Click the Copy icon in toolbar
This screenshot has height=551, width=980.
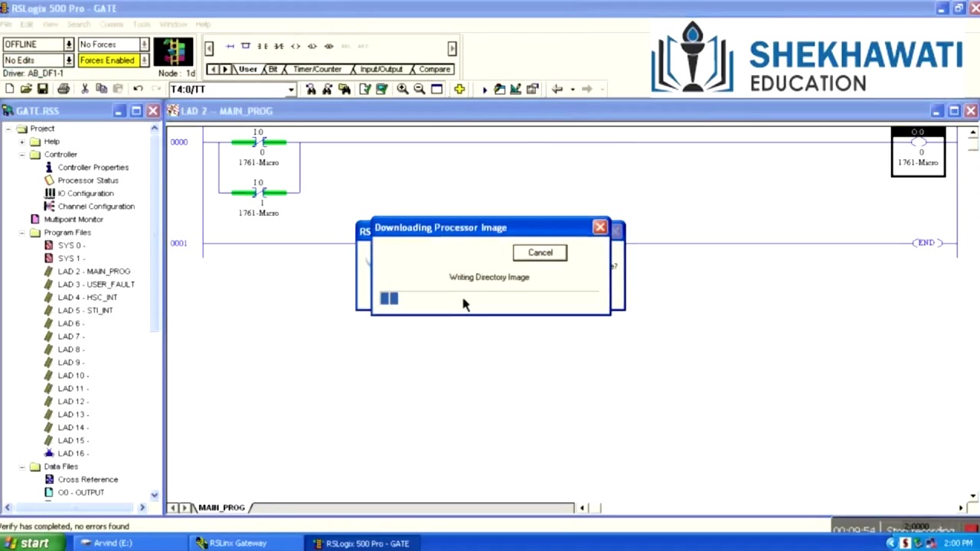tap(101, 90)
